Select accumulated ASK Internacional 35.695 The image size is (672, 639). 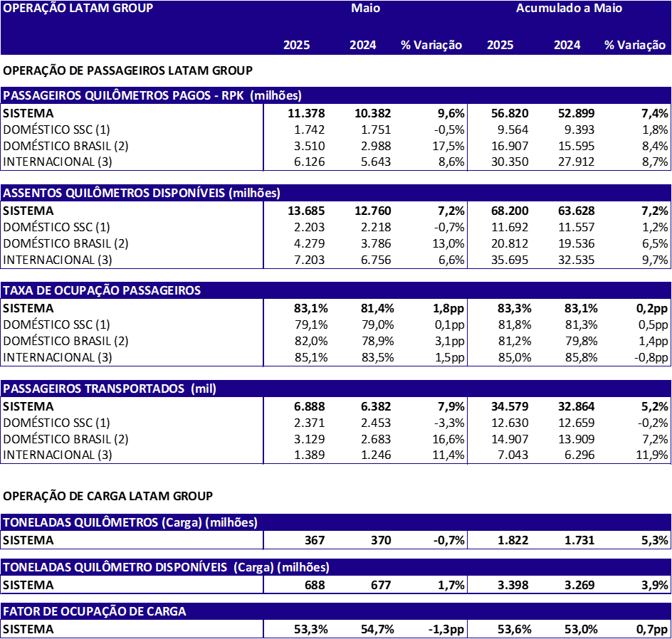pyautogui.click(x=510, y=260)
